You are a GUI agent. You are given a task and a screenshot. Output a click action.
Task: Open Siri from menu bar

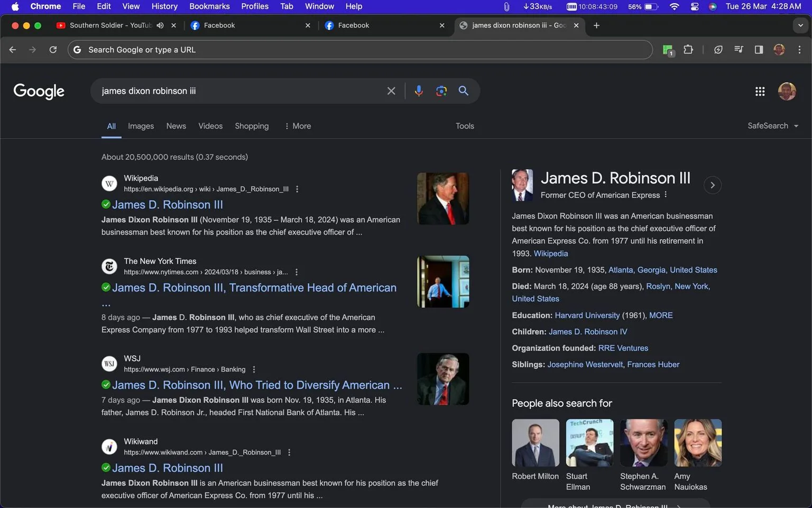tap(713, 6)
